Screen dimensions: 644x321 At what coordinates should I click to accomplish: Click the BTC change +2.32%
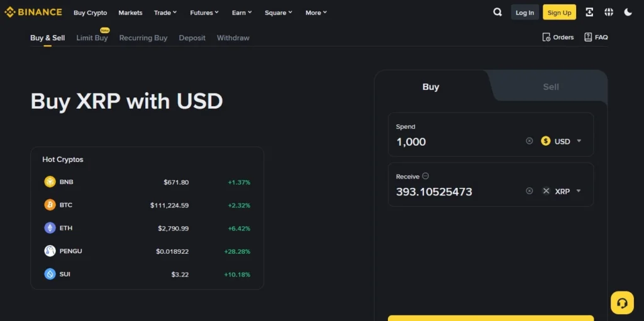click(x=239, y=205)
